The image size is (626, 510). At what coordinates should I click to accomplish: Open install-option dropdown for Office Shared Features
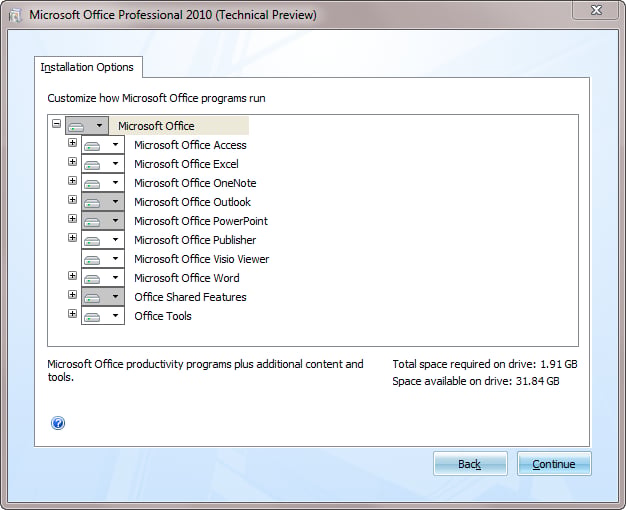(x=103, y=297)
